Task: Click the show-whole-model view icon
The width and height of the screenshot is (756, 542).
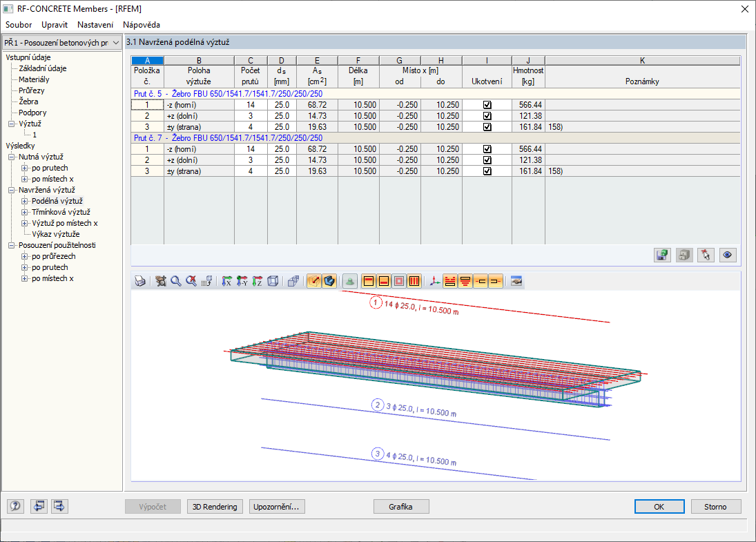Action: (x=161, y=281)
